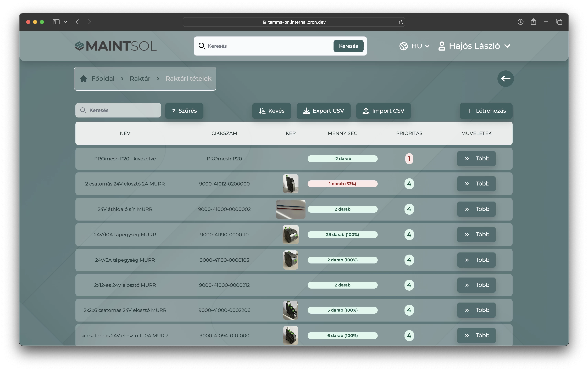Open Több for 24V áthidaló sín MURR

click(476, 209)
